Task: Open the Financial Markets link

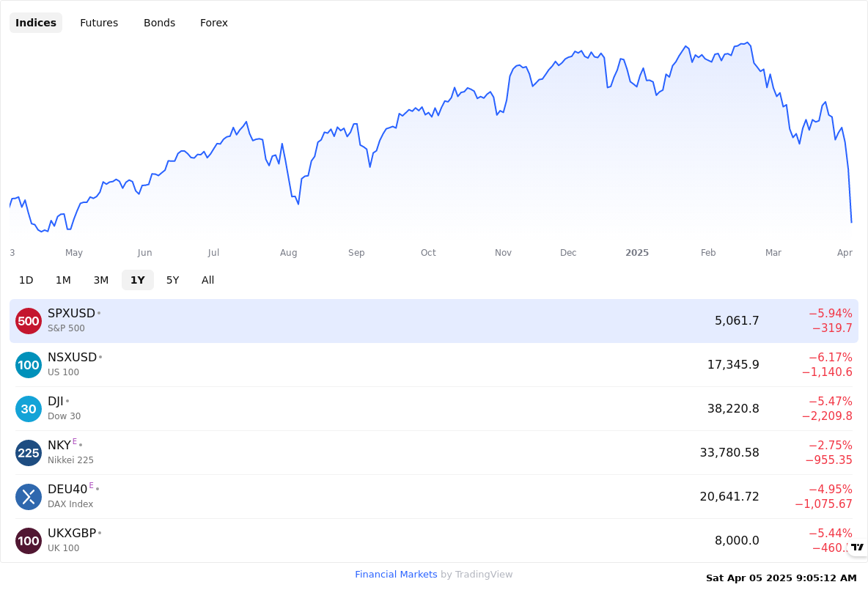Action: (x=396, y=575)
